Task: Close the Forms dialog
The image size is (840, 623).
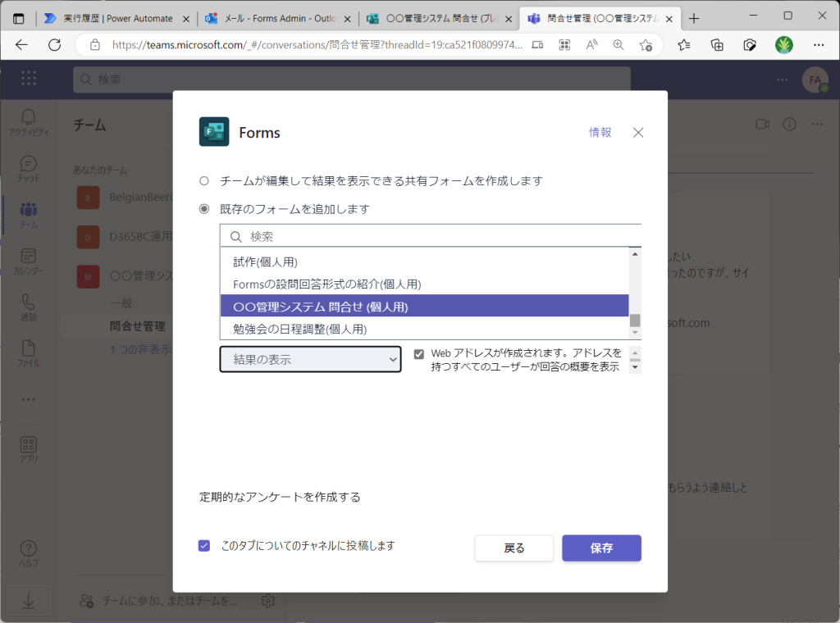Action: pos(638,133)
